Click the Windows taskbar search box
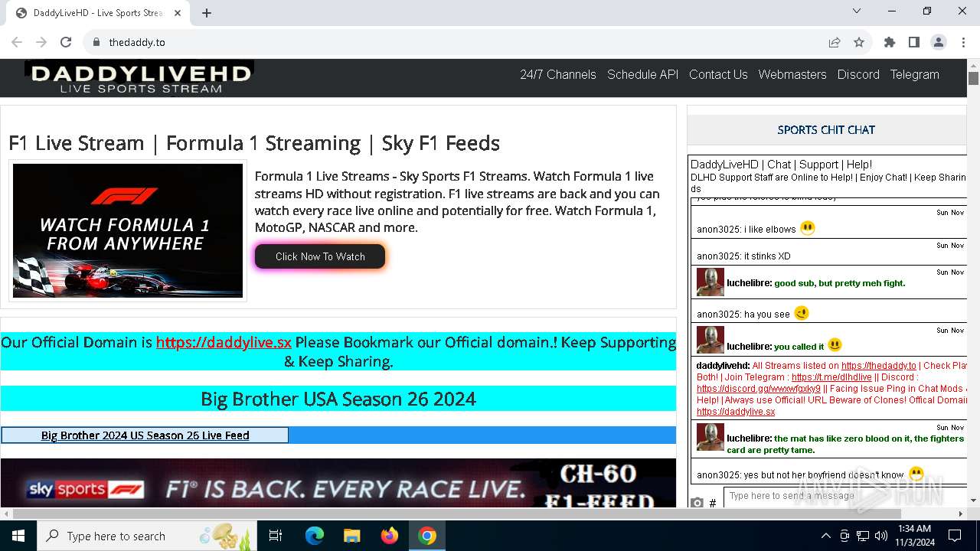The width and height of the screenshot is (980, 551). coord(147,536)
